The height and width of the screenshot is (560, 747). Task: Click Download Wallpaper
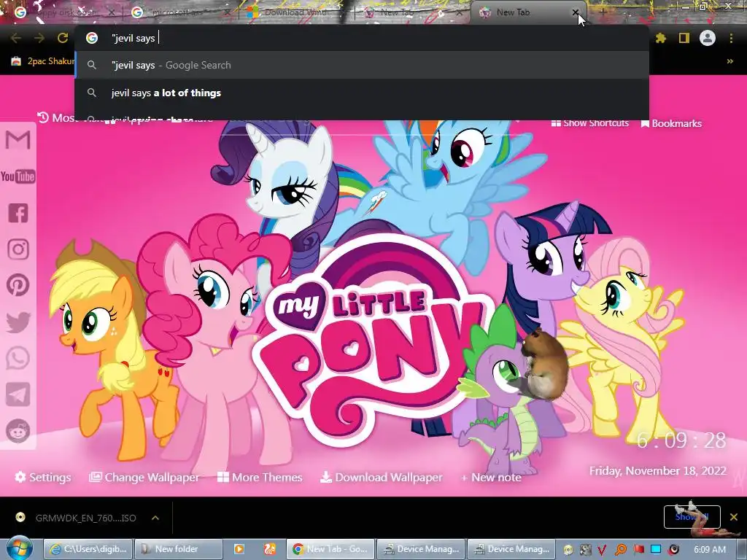381,477
